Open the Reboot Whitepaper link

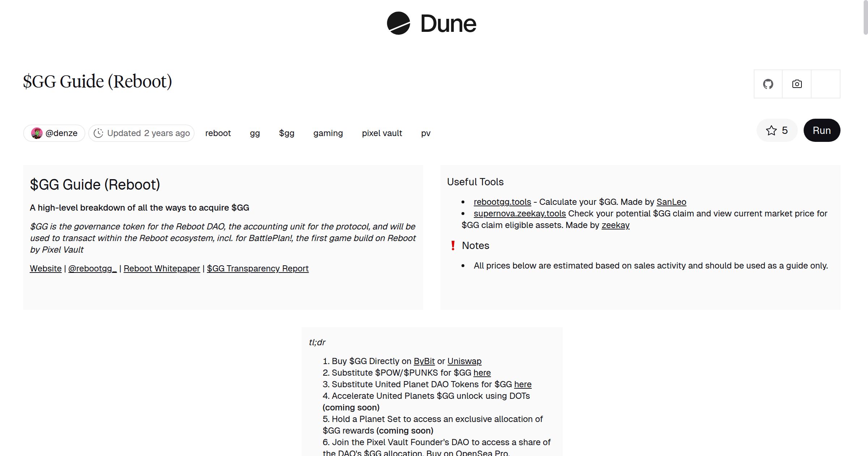162,269
